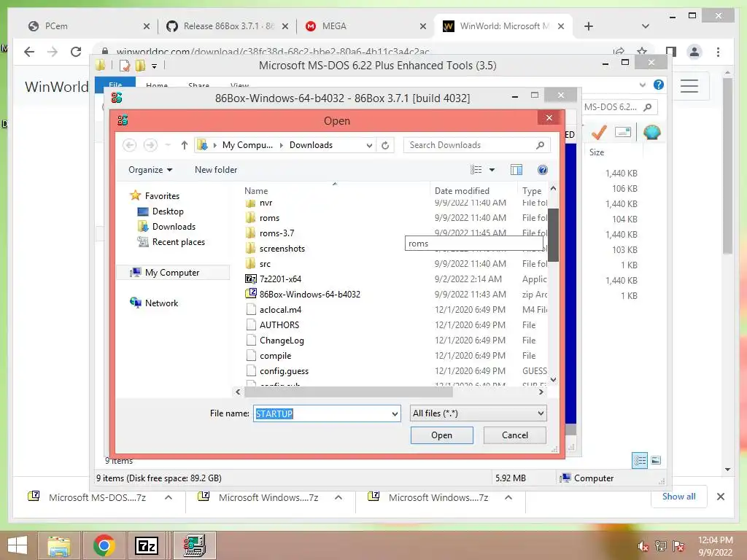The height and width of the screenshot is (560, 747).
Task: Open 7-Zip from the taskbar
Action: [147, 545]
